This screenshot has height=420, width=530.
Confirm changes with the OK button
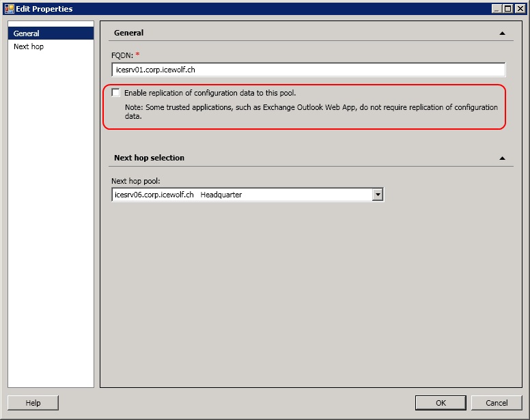441,403
